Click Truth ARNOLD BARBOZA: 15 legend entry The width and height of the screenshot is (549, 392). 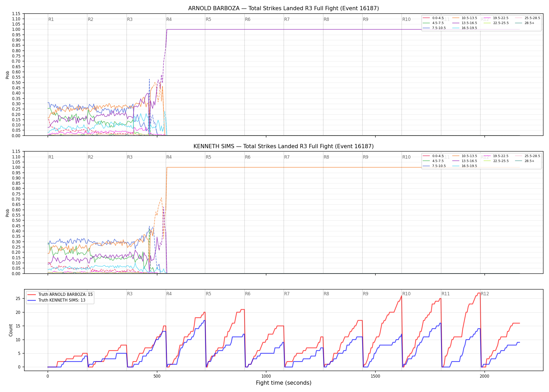(x=60, y=295)
